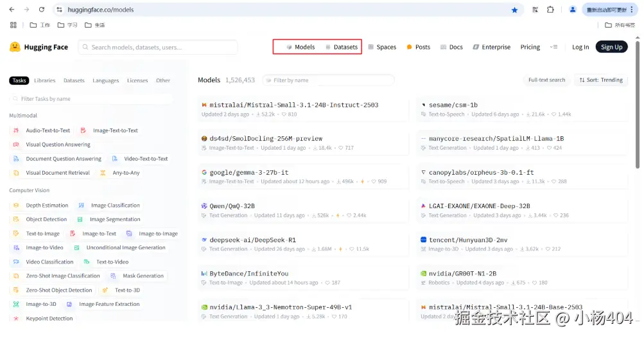Switch to the Libraries filter tab

point(45,80)
